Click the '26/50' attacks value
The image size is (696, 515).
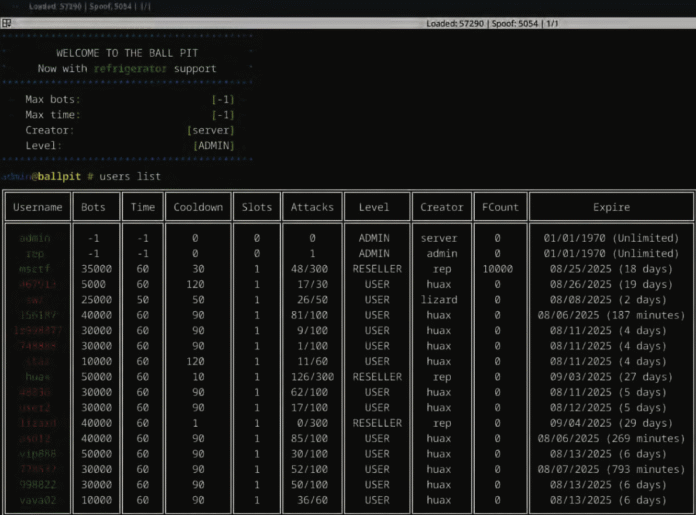pos(312,300)
